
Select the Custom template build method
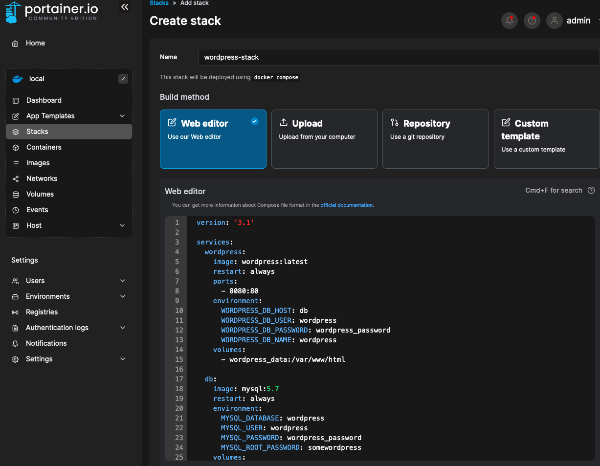pyautogui.click(x=547, y=139)
